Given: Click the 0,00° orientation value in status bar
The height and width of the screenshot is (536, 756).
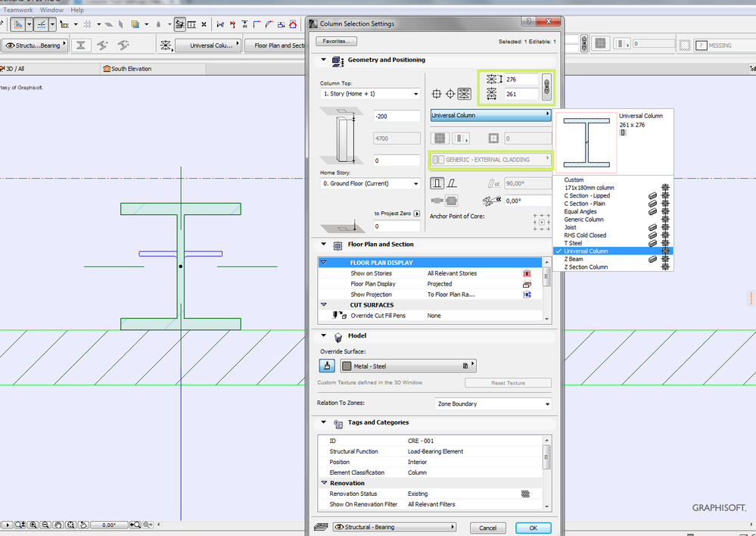Looking at the screenshot, I should click(x=109, y=525).
